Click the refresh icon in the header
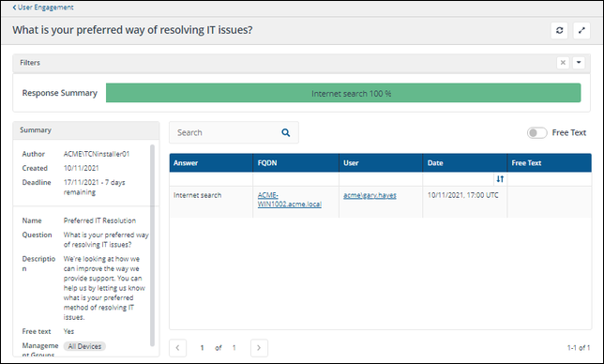 [x=559, y=30]
